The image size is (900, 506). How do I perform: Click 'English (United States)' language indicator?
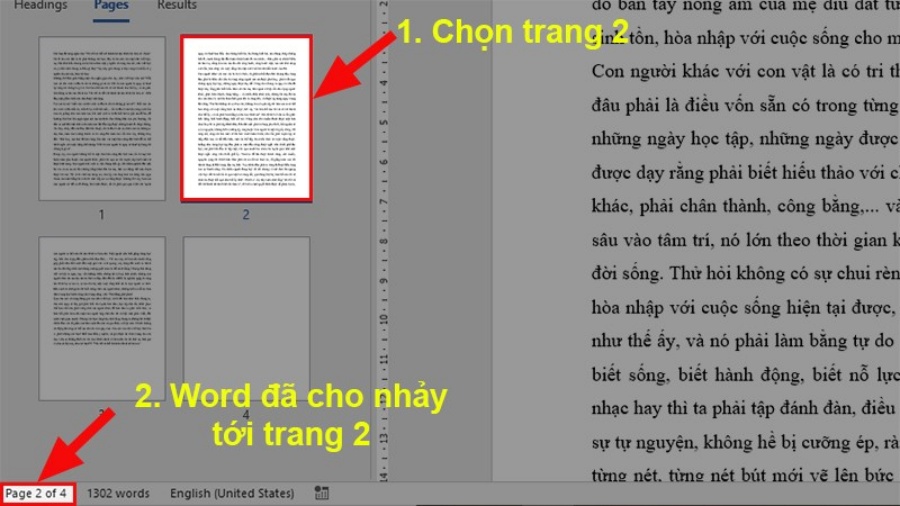point(232,493)
